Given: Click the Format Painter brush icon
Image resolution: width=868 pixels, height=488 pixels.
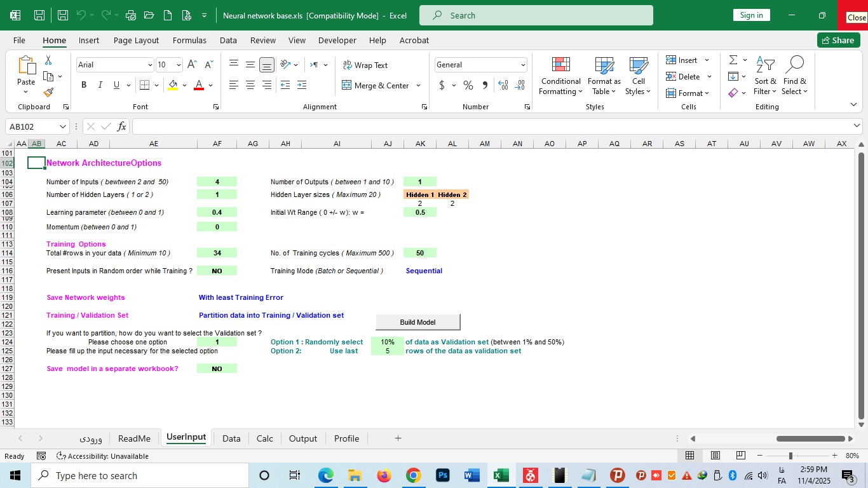Looking at the screenshot, I should [x=48, y=92].
